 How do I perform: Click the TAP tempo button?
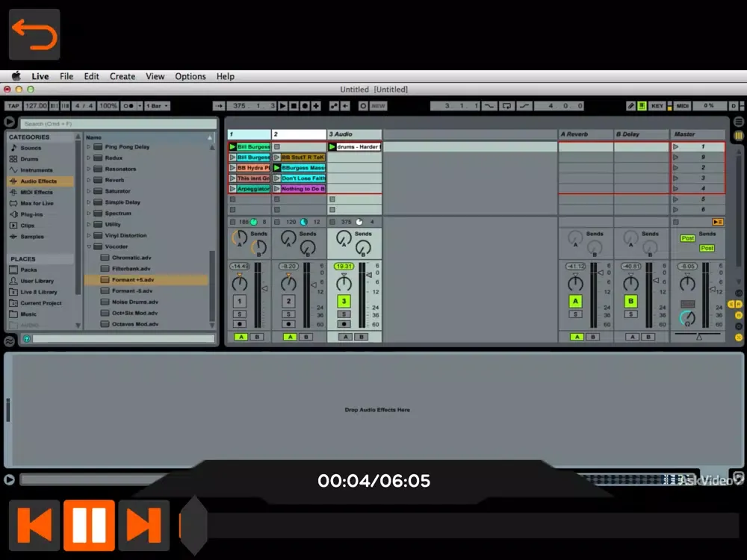coord(13,106)
